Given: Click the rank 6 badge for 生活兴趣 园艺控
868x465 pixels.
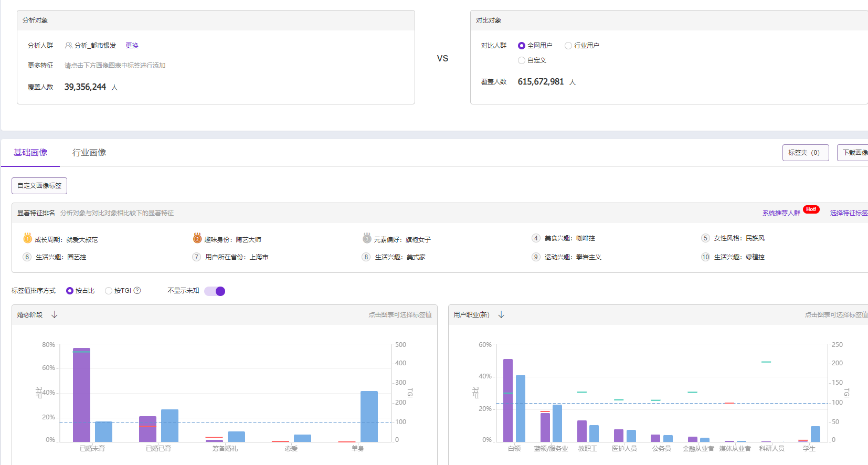Looking at the screenshot, I should (27, 257).
